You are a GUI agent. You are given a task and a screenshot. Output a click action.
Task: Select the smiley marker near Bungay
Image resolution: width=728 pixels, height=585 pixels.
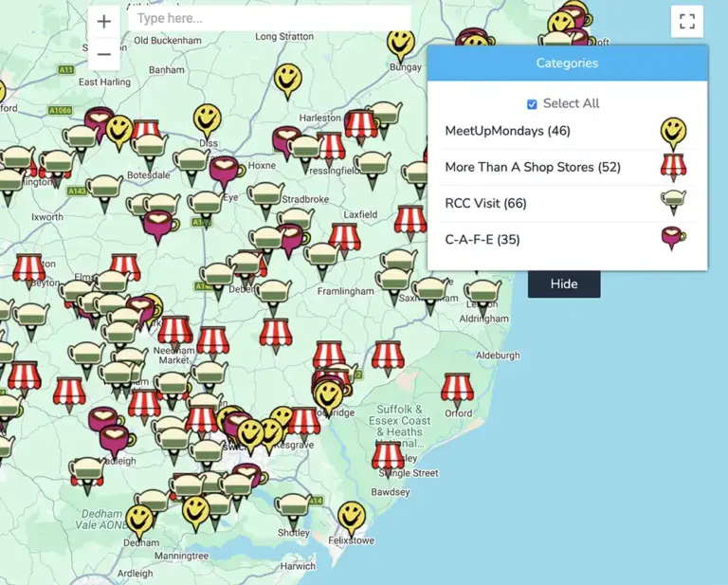click(400, 43)
